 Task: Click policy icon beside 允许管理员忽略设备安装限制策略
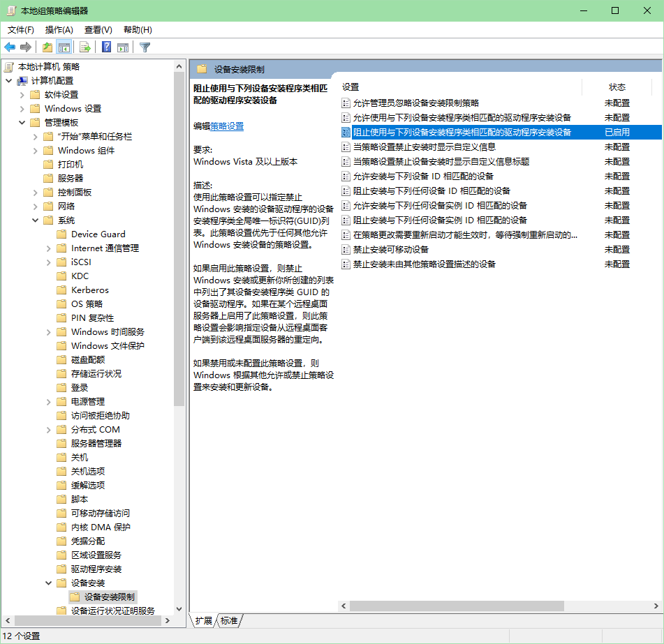coord(346,103)
